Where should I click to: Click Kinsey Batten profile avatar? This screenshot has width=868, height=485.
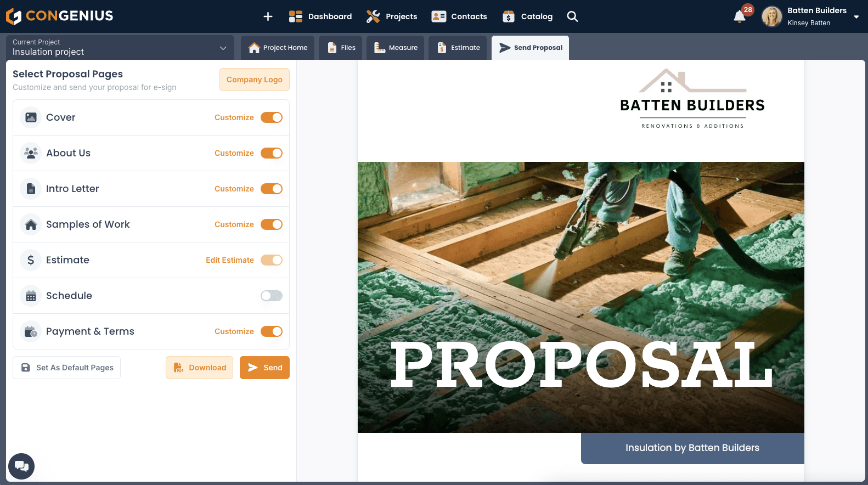click(x=771, y=16)
